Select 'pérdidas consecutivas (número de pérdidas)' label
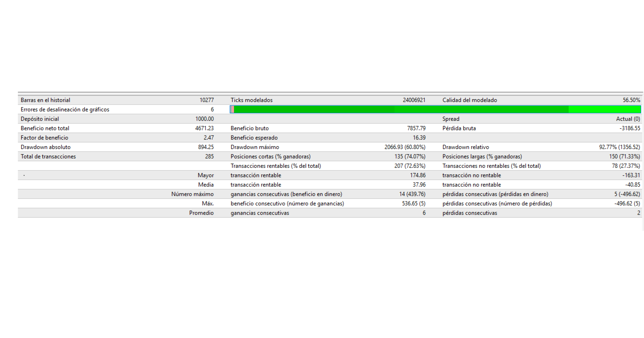 pos(497,204)
